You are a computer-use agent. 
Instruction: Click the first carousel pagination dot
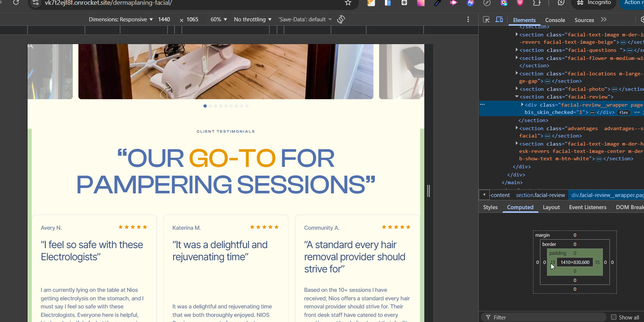205,106
